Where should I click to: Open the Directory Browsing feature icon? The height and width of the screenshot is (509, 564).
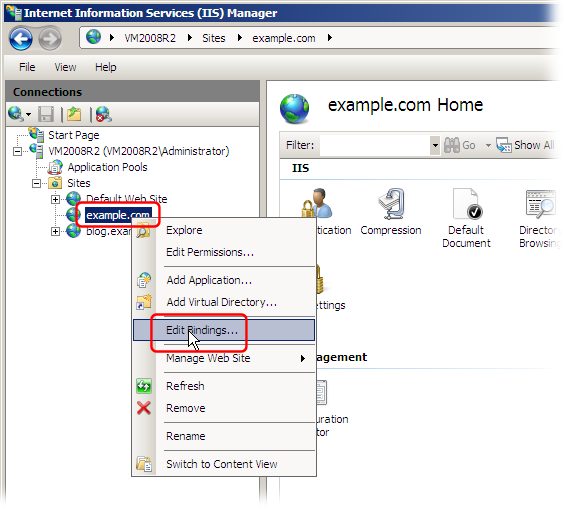point(540,218)
